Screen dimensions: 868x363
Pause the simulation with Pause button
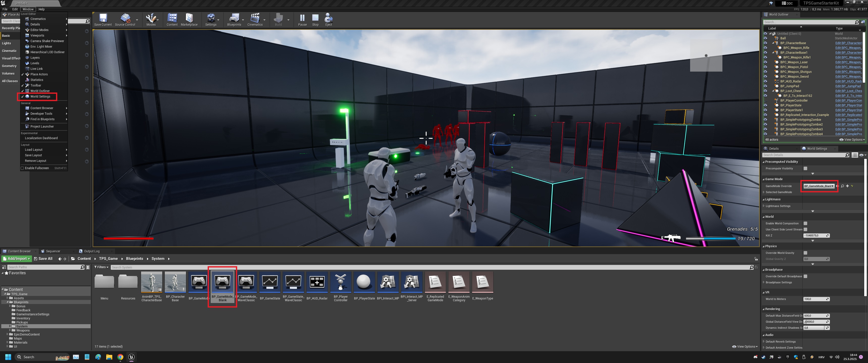tap(302, 19)
